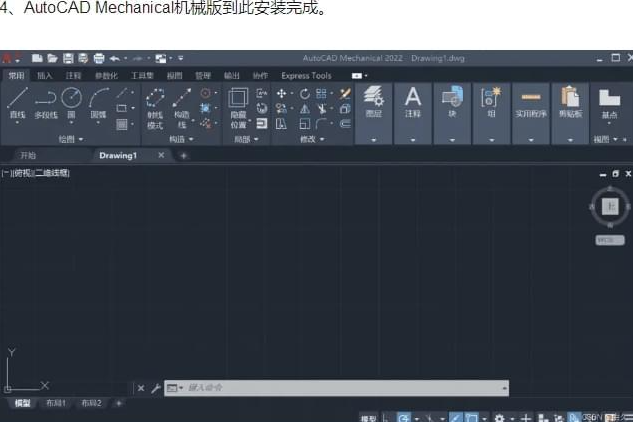Select the Stretch tool in the Modify panel
633x422 pixels.
(281, 124)
